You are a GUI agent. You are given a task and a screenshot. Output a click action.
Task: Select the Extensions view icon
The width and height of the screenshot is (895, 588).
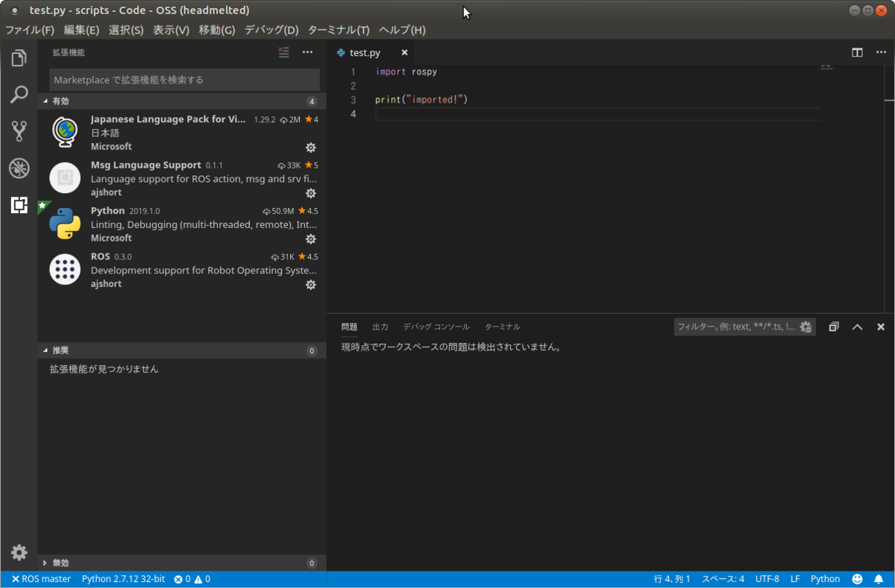click(x=19, y=205)
